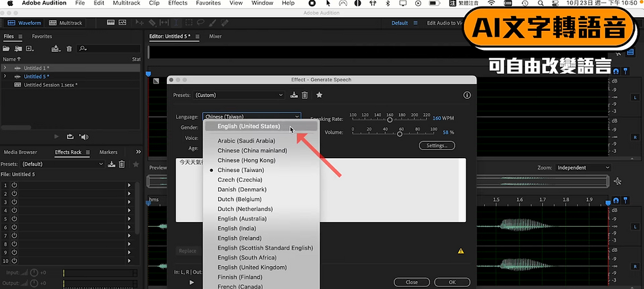Click Files panel play button

[x=57, y=137]
